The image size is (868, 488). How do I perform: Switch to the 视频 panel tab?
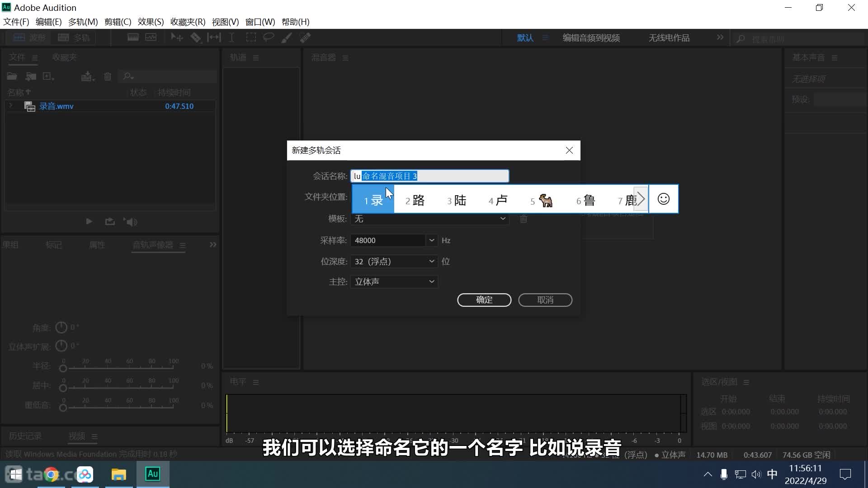click(x=77, y=436)
